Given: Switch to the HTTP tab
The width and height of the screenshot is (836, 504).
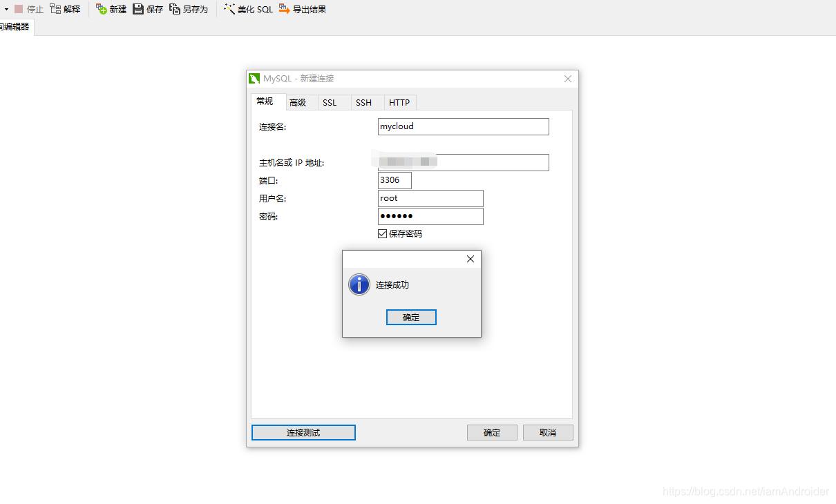Looking at the screenshot, I should (x=399, y=102).
